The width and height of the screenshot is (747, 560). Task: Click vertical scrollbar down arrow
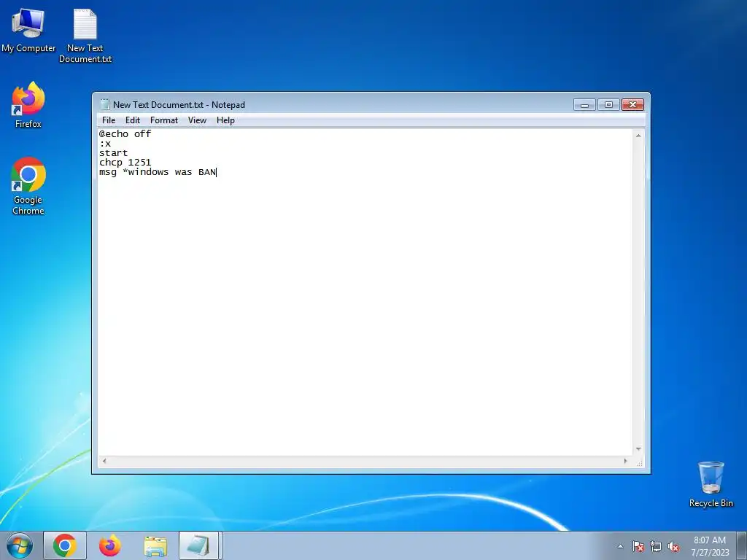pyautogui.click(x=638, y=449)
